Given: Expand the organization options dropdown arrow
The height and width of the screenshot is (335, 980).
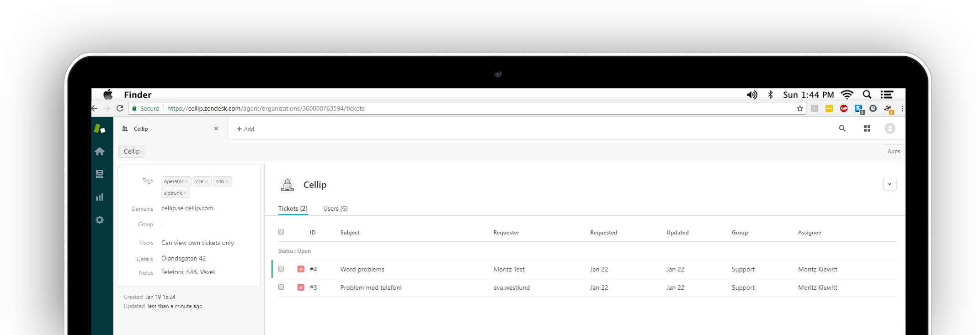Looking at the screenshot, I should [889, 184].
